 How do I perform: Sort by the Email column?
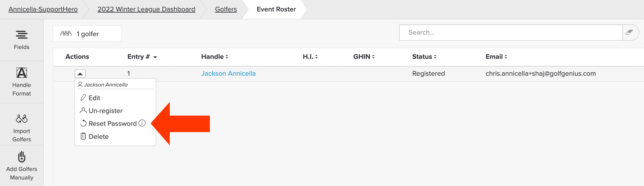[x=496, y=57]
